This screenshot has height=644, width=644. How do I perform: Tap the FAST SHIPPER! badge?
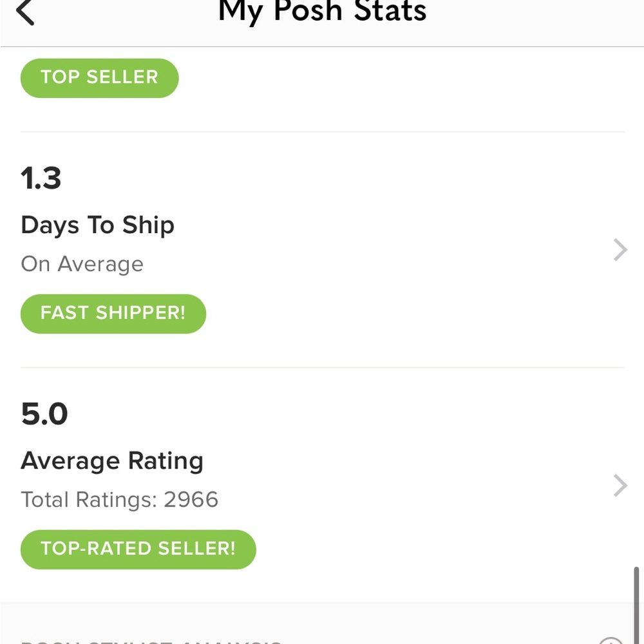(113, 314)
